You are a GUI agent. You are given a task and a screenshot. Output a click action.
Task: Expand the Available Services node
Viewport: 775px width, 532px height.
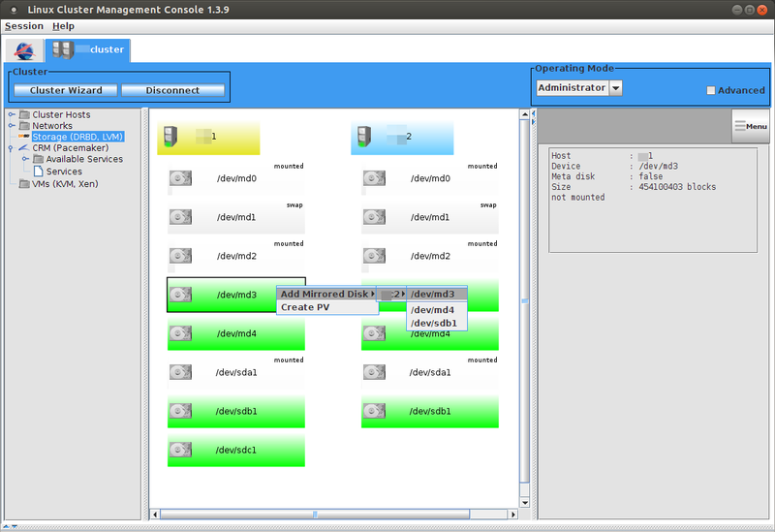pos(25,159)
